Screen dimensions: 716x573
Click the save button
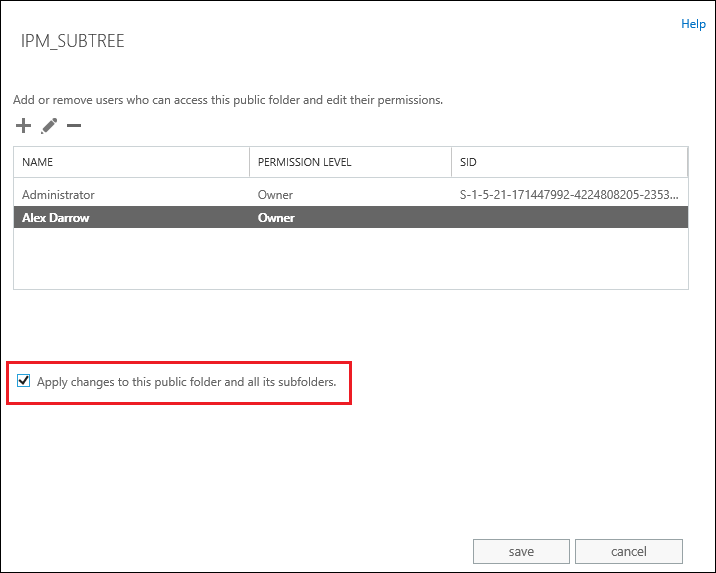pyautogui.click(x=521, y=551)
